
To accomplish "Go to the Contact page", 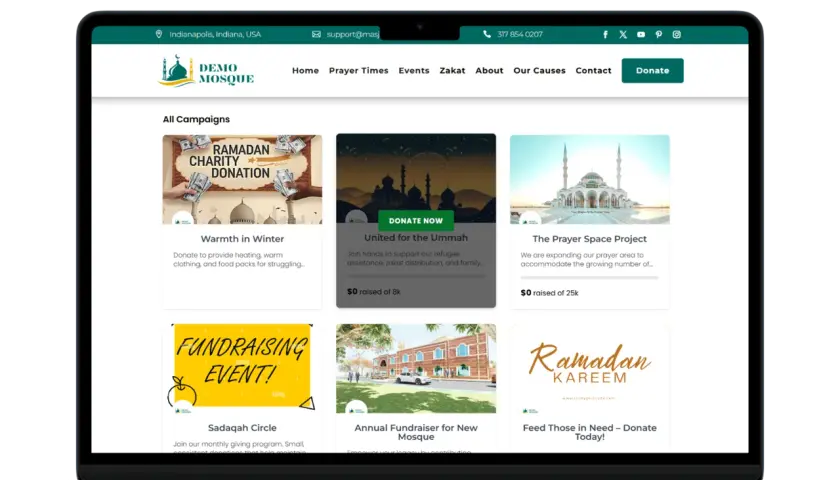I will pyautogui.click(x=593, y=71).
